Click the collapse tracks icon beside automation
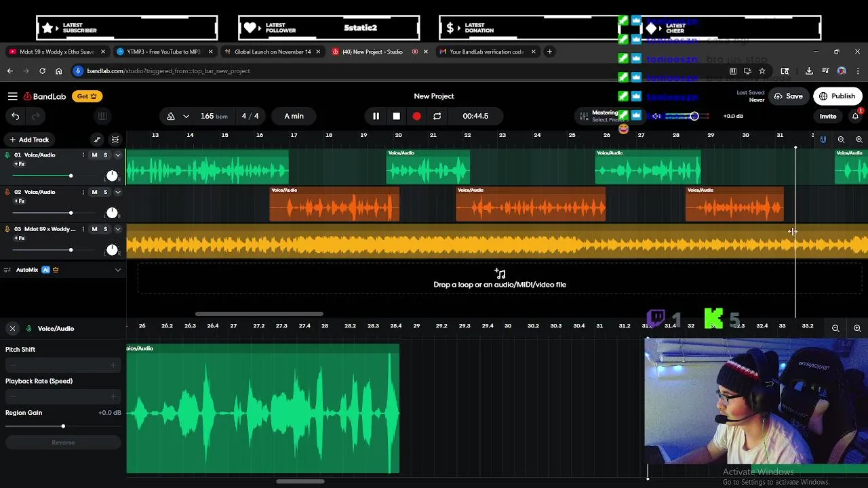This screenshot has width=868, height=488. click(115, 140)
